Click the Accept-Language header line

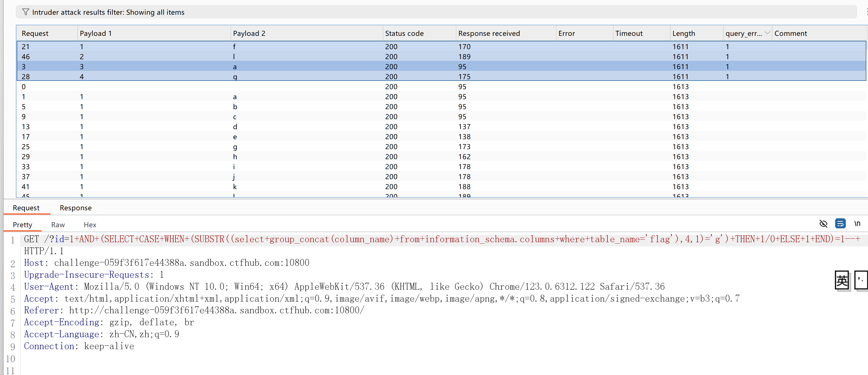[x=102, y=334]
